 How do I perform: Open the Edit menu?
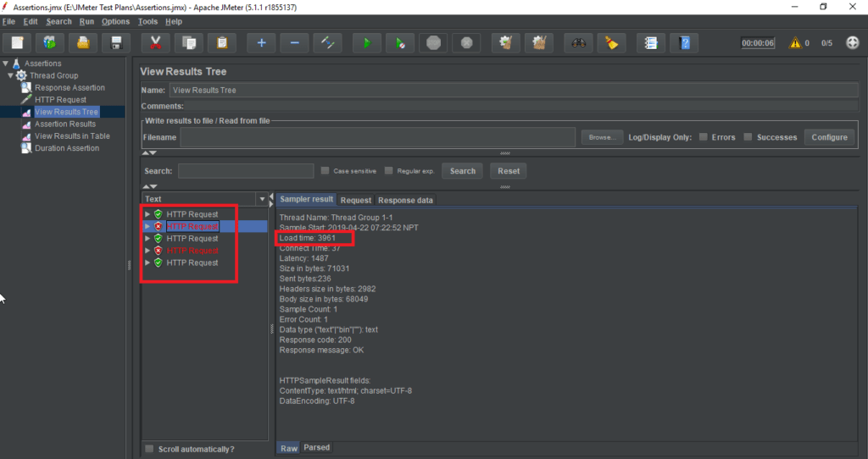[31, 21]
